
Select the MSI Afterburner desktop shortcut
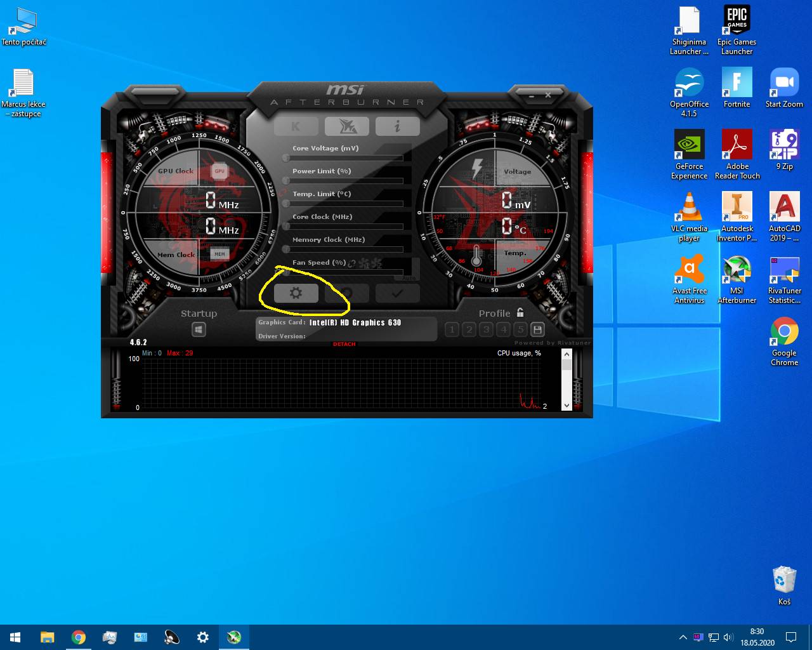pyautogui.click(x=737, y=279)
